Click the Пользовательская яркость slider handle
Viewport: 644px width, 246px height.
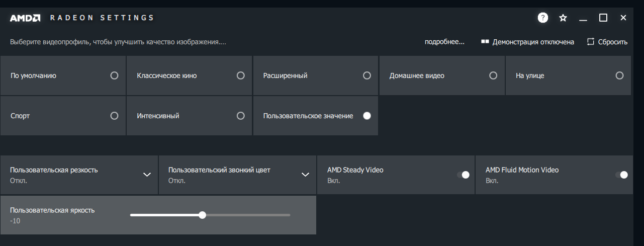point(202,215)
